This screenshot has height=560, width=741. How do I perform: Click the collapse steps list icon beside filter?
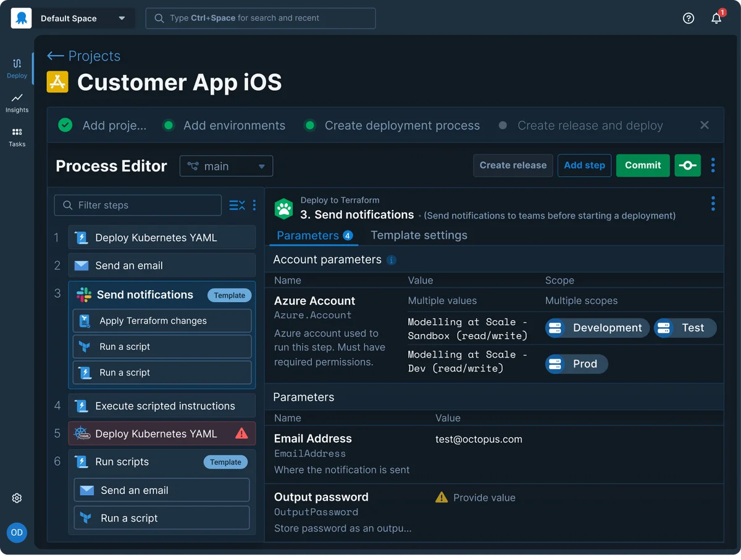[x=237, y=205]
